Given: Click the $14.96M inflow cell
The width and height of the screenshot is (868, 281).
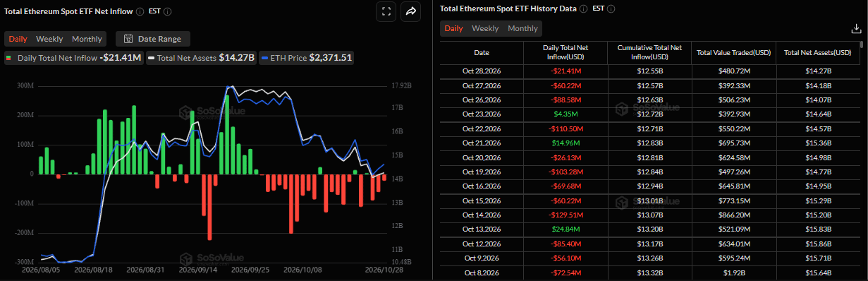Looking at the screenshot, I should tap(566, 143).
